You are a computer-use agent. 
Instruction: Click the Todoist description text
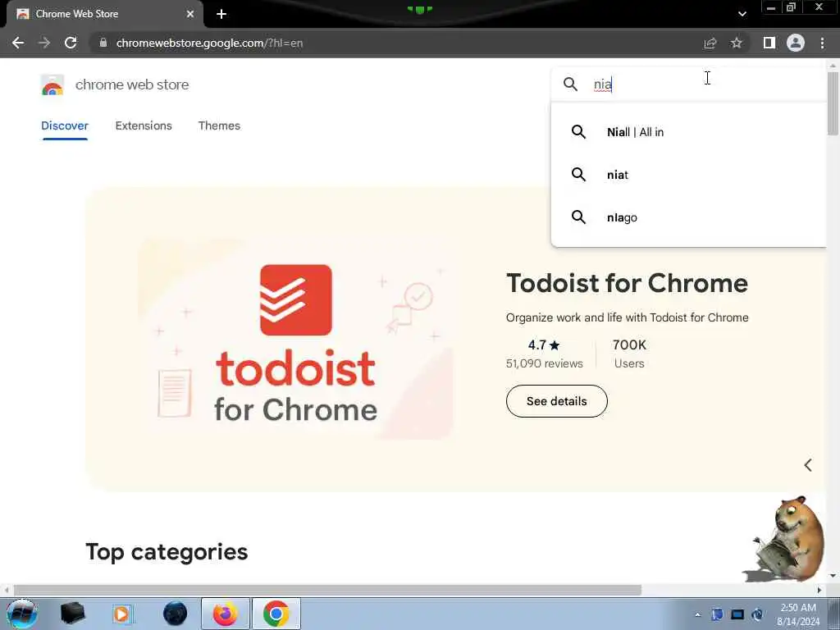click(628, 317)
